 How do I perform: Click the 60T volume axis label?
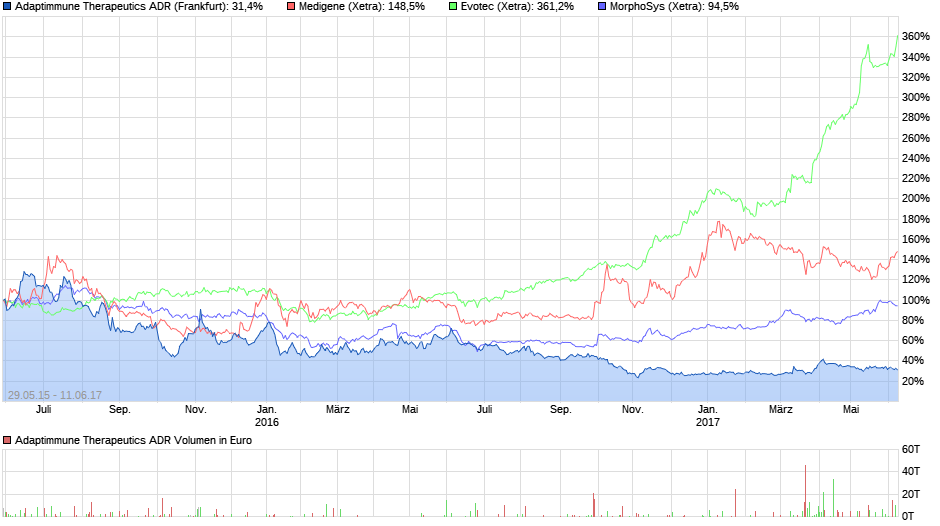pyautogui.click(x=911, y=449)
